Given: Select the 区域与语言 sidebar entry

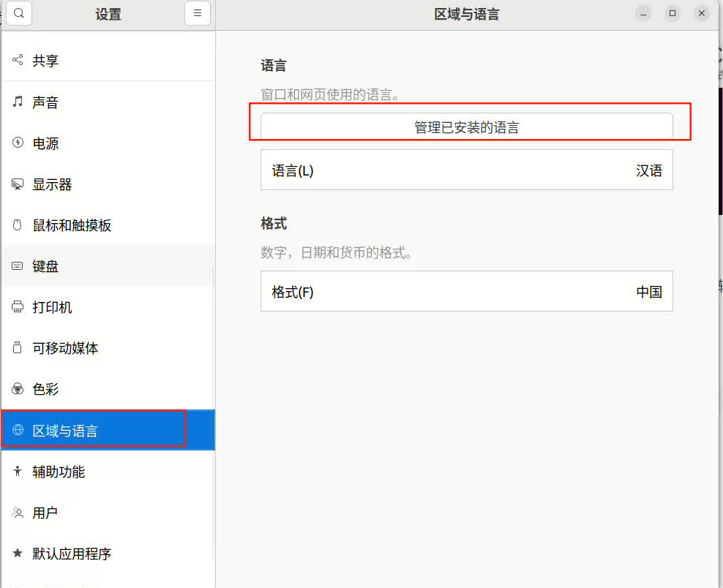Looking at the screenshot, I should pyautogui.click(x=108, y=430).
